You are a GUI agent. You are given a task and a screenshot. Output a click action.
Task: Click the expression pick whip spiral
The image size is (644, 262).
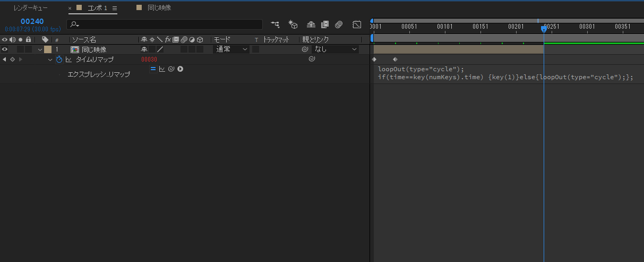[171, 69]
